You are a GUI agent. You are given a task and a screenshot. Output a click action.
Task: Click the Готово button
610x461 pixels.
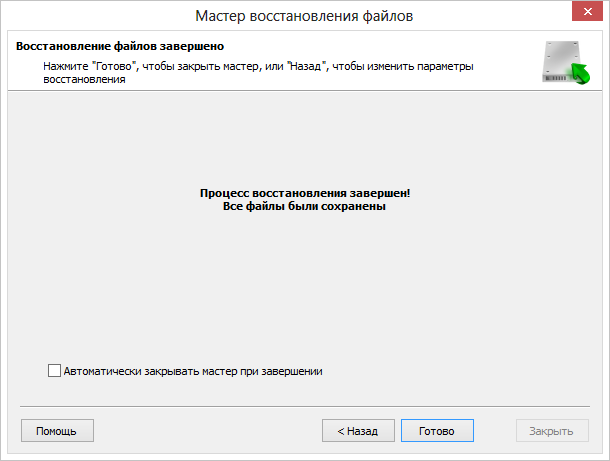(437, 431)
